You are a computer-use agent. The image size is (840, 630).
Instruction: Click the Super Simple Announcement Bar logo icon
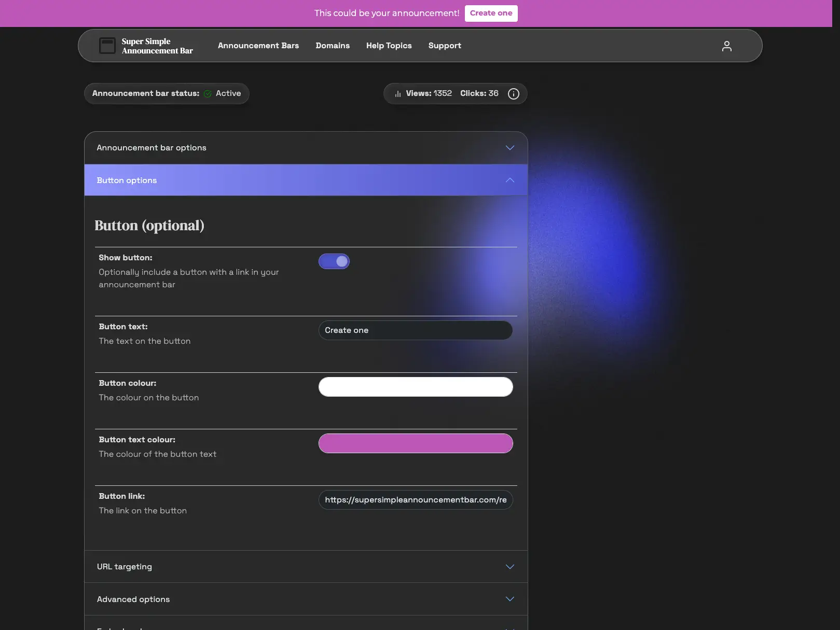point(107,46)
